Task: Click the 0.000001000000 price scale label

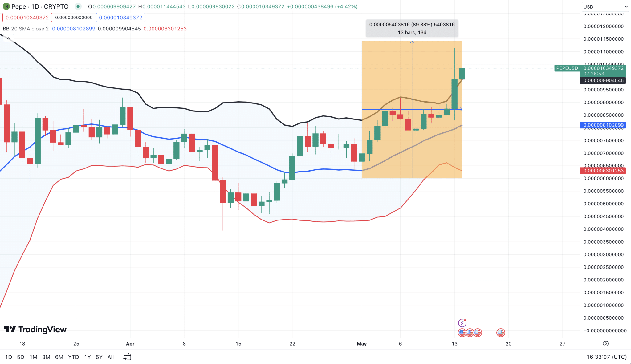Action: [x=603, y=305]
